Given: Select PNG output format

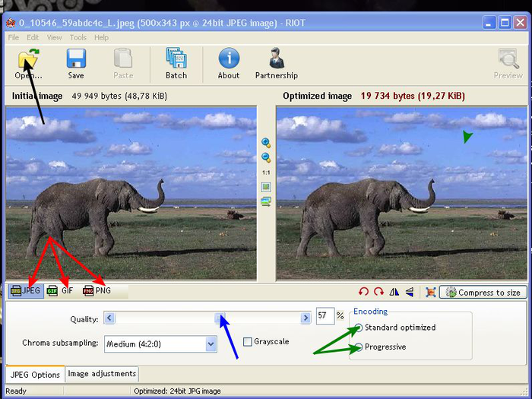Looking at the screenshot, I should pos(97,291).
